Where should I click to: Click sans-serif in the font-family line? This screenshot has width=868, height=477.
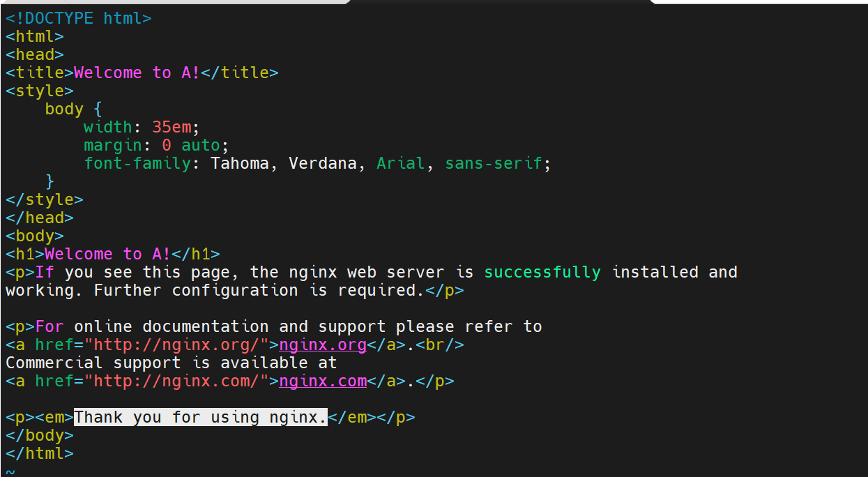coord(494,163)
